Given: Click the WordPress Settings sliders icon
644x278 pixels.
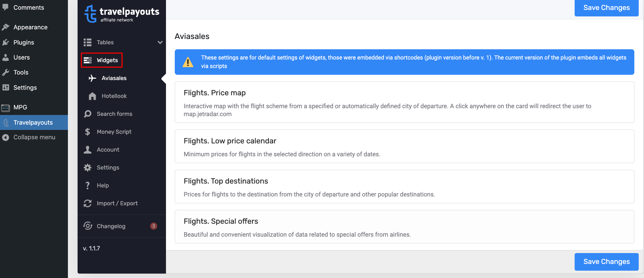Looking at the screenshot, I should coord(6,87).
